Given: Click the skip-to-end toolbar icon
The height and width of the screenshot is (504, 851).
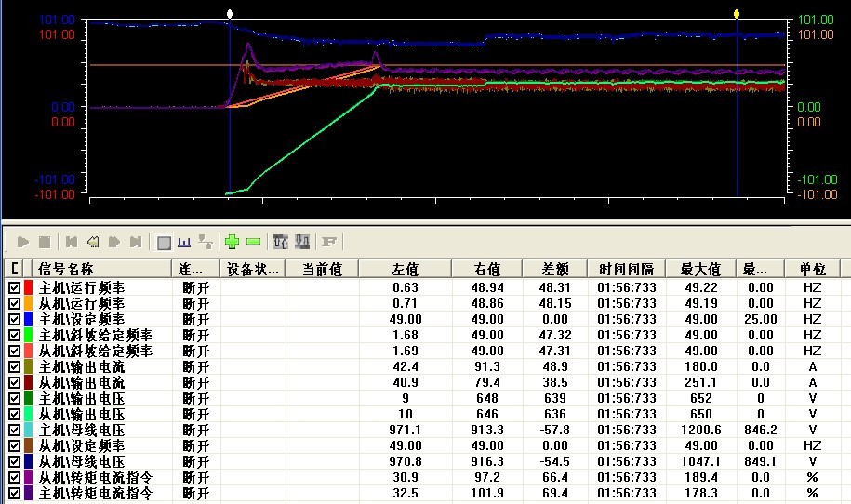Looking at the screenshot, I should coord(136,242).
